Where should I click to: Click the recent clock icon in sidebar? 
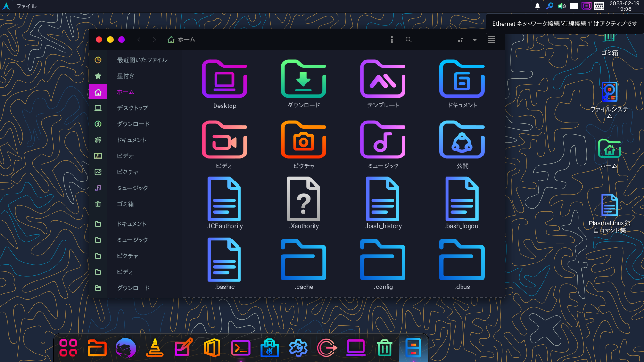coord(98,60)
